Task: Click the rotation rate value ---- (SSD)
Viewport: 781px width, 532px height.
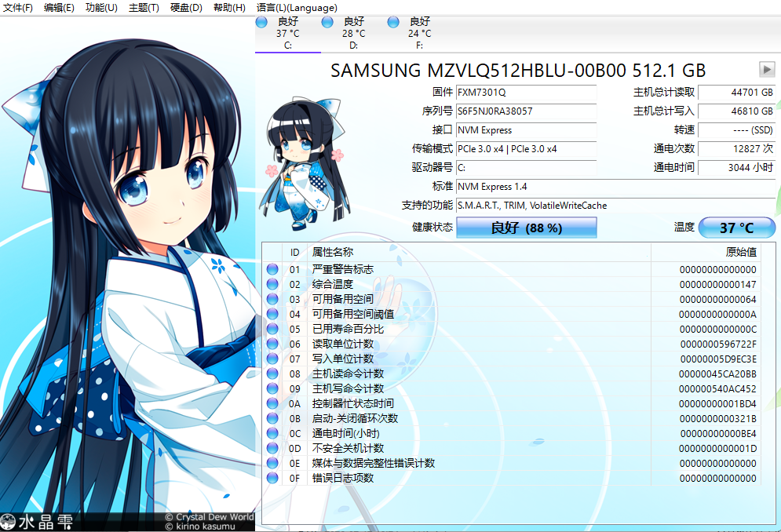Action: tap(737, 130)
